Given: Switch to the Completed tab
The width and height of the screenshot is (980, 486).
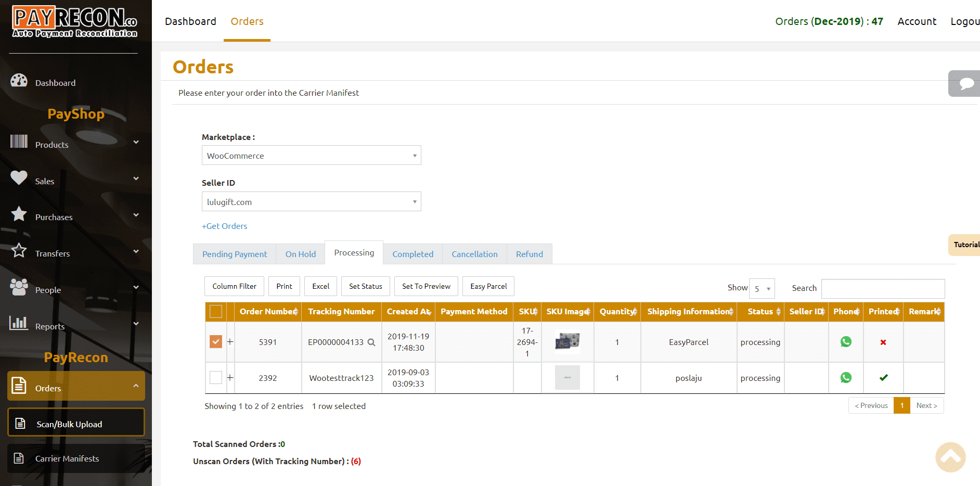Looking at the screenshot, I should tap(413, 254).
